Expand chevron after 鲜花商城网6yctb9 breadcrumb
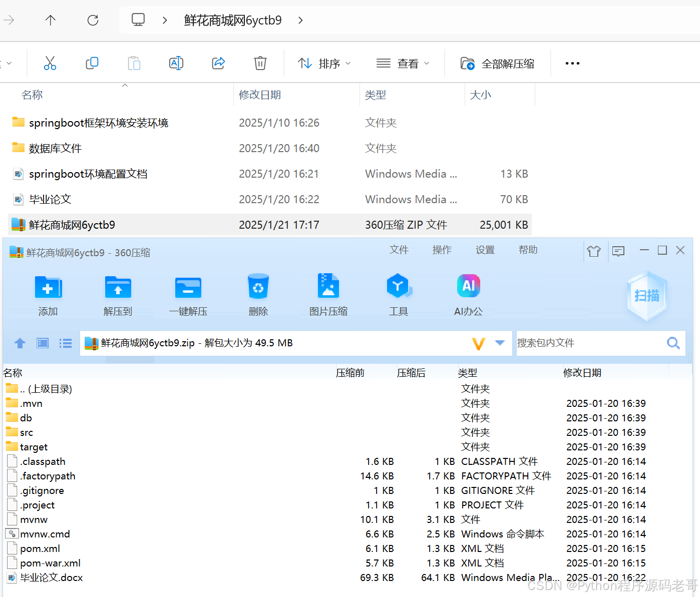Screen dimensions: 700x597 pos(300,20)
